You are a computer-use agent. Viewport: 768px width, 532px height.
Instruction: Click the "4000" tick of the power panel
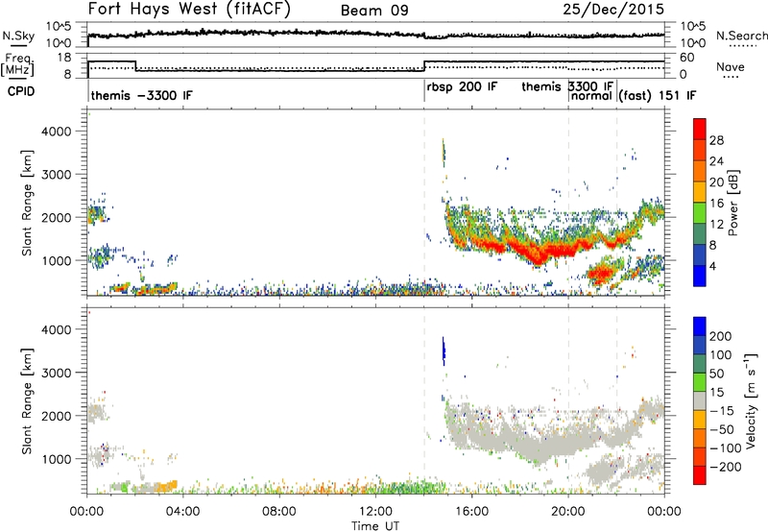pos(57,132)
